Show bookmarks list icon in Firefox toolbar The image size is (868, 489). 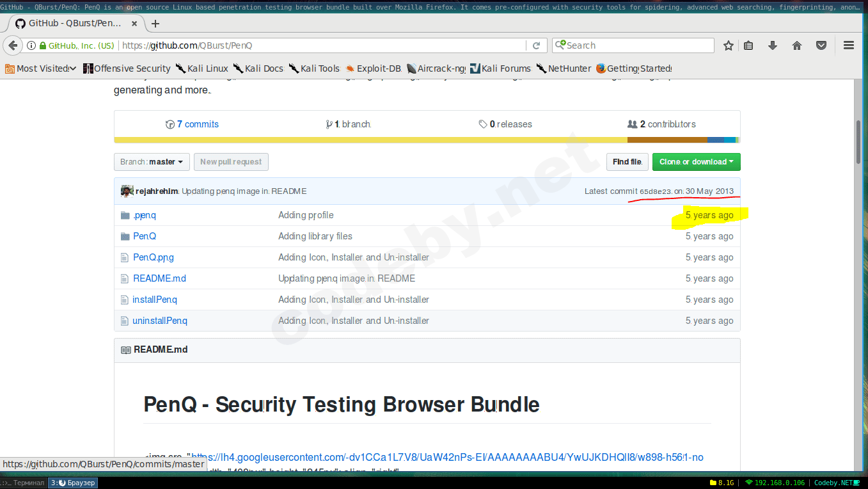click(x=748, y=45)
